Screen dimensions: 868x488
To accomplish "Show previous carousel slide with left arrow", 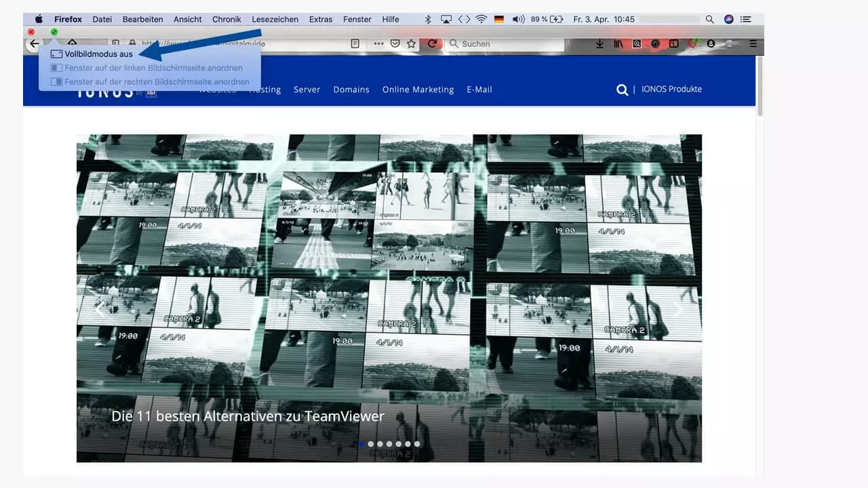I will [100, 309].
